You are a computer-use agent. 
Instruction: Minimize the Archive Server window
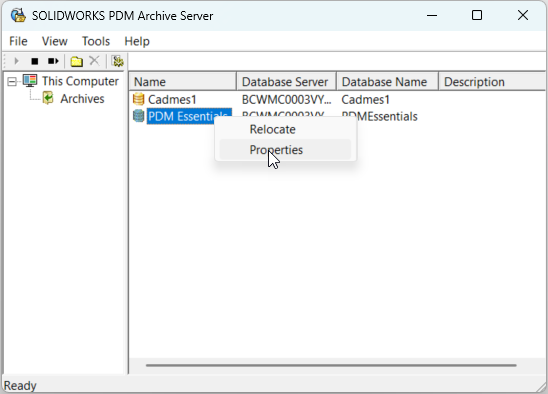click(x=432, y=15)
